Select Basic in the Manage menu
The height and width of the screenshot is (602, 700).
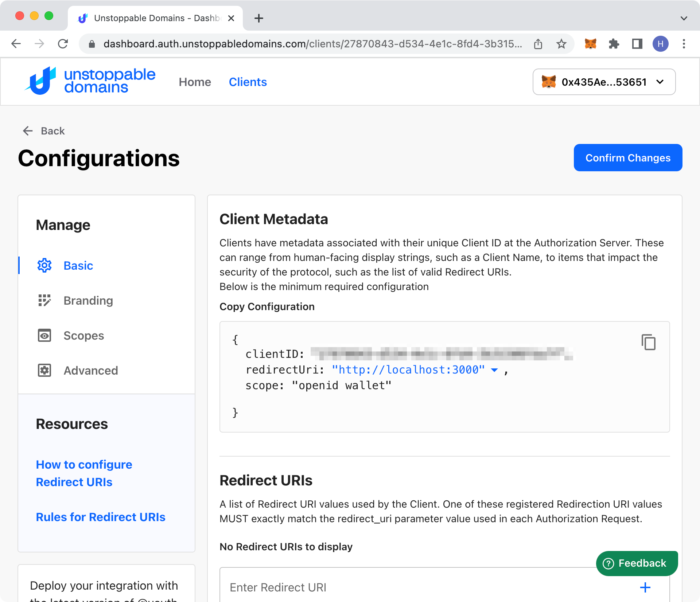[x=78, y=265]
